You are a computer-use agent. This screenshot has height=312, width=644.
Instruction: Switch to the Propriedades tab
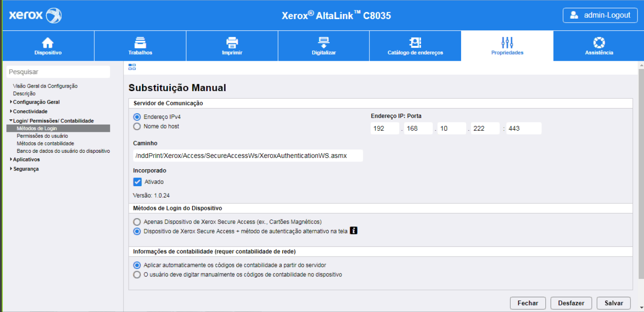(x=507, y=46)
